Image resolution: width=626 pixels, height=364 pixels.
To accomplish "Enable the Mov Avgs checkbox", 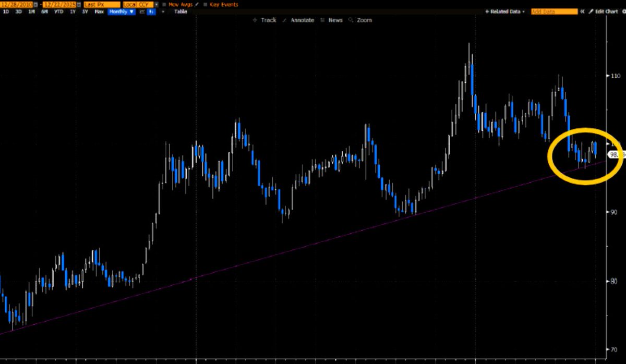I will pos(164,5).
